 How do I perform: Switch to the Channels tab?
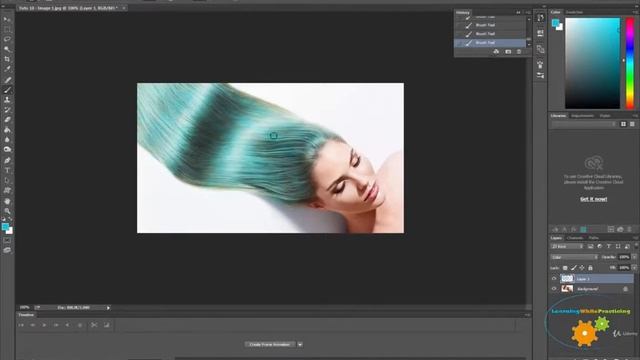coord(575,238)
